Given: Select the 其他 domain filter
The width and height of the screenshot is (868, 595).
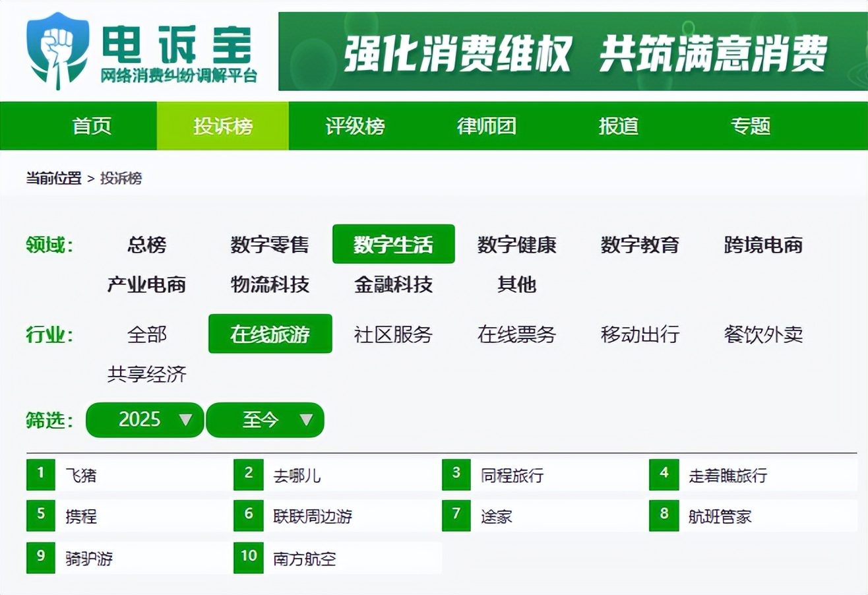Looking at the screenshot, I should click(517, 284).
